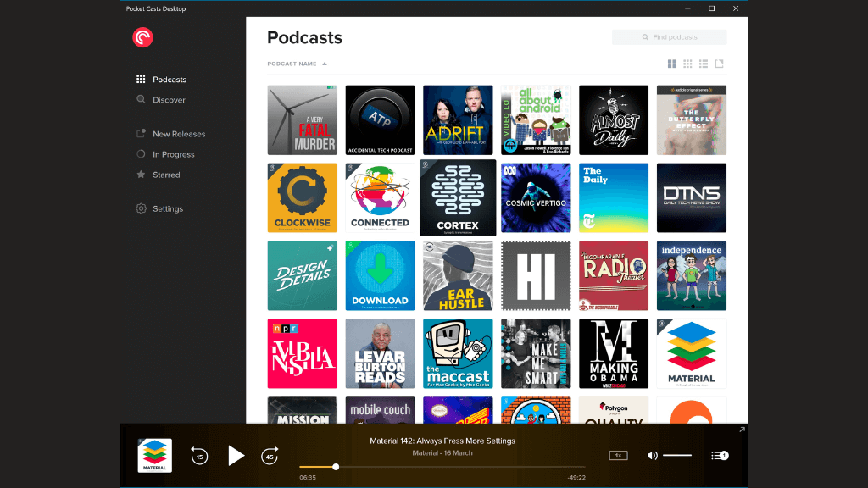Click the share podcasts icon
The width and height of the screenshot is (868, 488).
click(719, 64)
